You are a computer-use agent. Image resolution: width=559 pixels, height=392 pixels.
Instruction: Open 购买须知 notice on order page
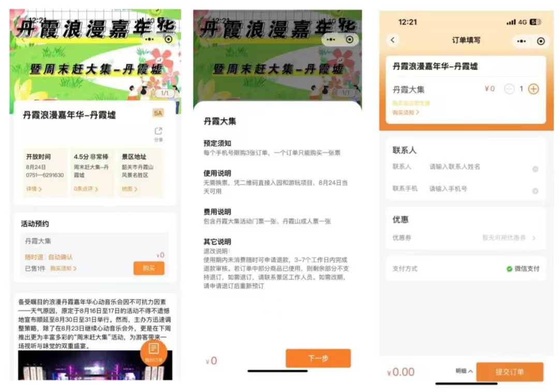[x=406, y=112]
